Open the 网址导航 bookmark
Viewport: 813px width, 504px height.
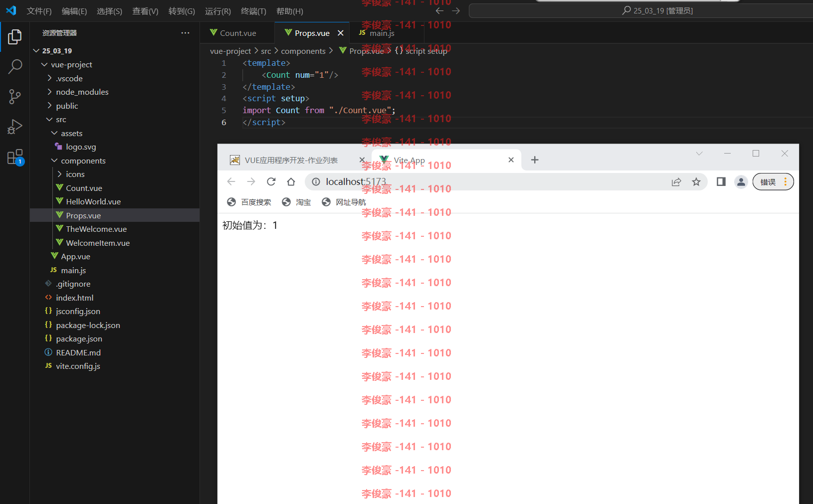point(344,202)
